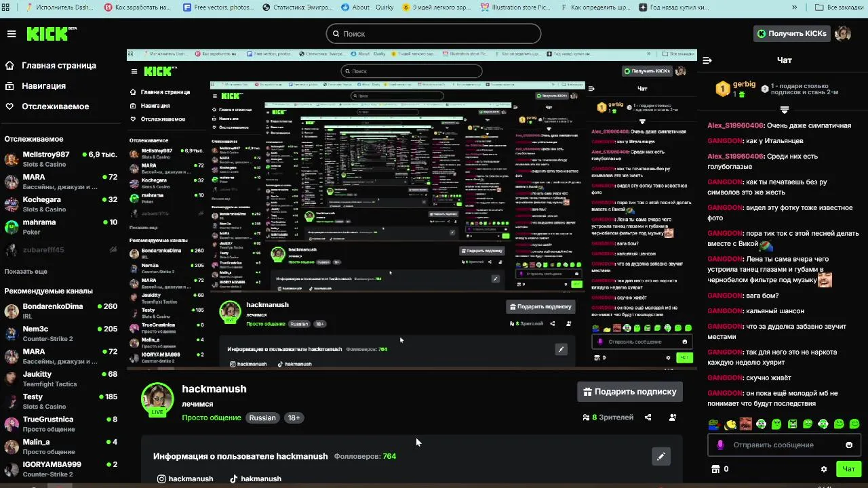Open bookmark Free vectors, photos

218,7
